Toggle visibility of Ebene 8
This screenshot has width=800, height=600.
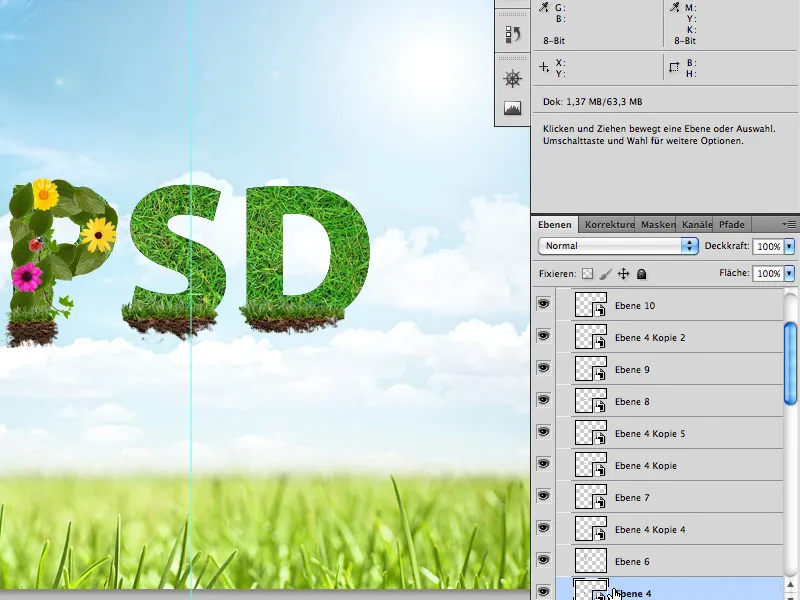tap(545, 401)
